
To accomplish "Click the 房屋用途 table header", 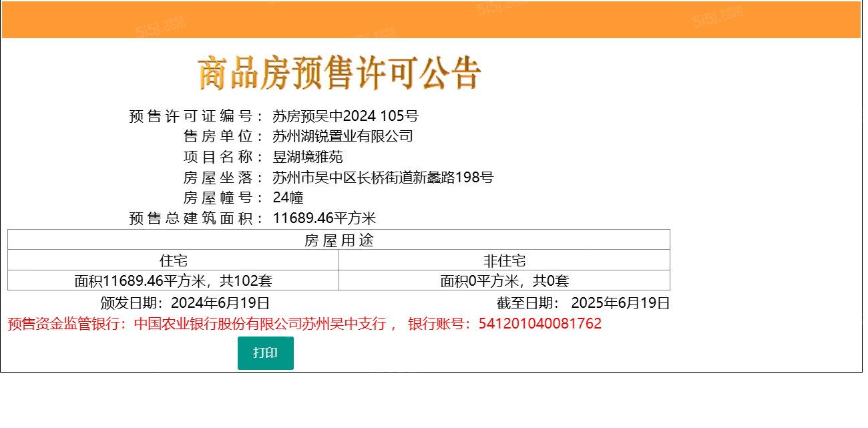I will point(339,240).
